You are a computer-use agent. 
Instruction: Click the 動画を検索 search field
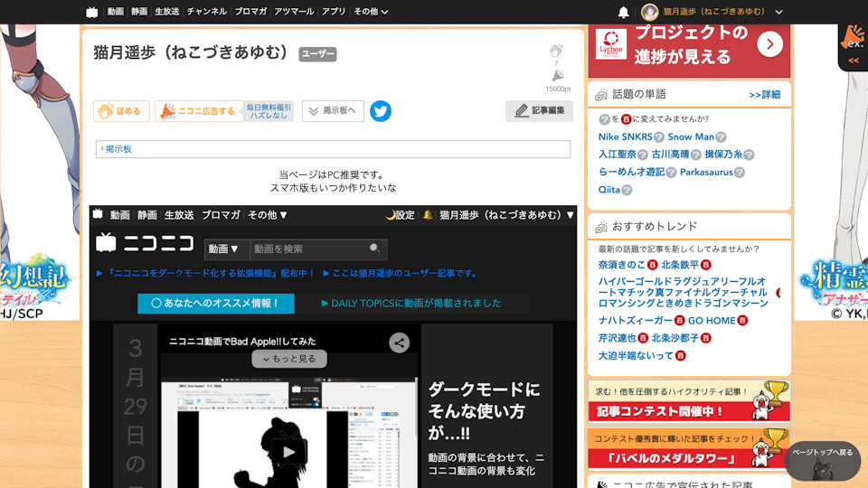pyautogui.click(x=309, y=249)
